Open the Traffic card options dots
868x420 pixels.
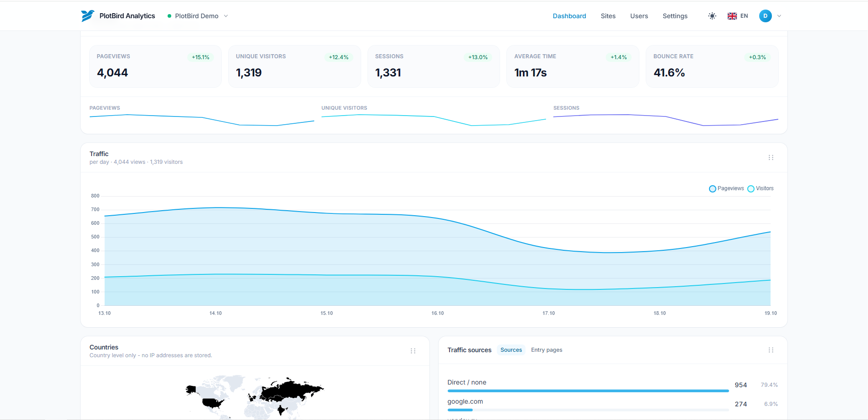(x=771, y=157)
